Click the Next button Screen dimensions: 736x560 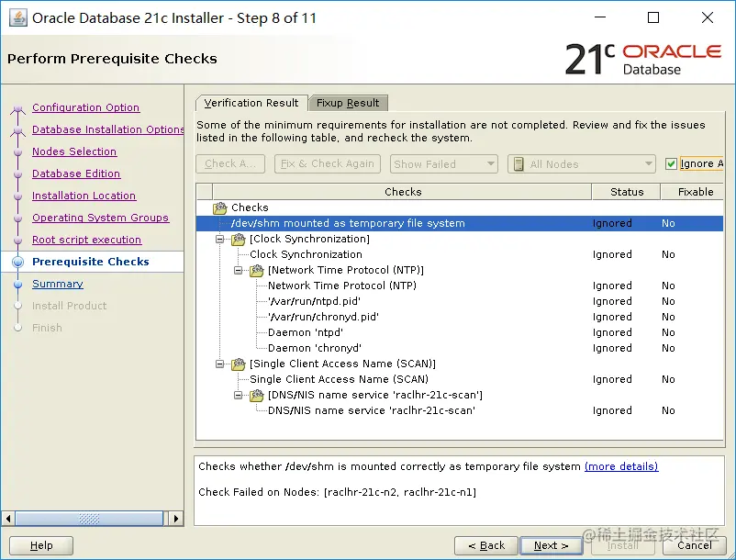coord(551,545)
